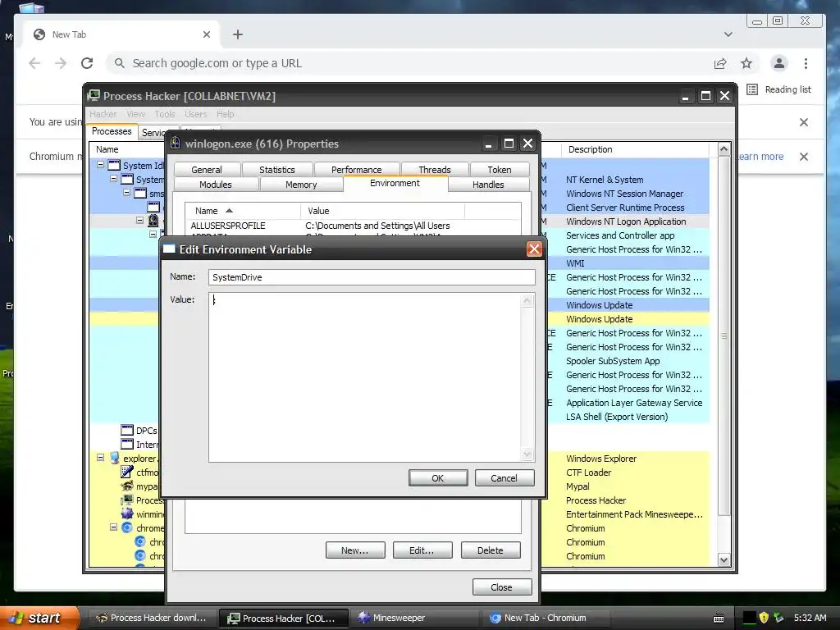Click the winlogon process lock icon
This screenshot has height=630, width=840.
153,221
